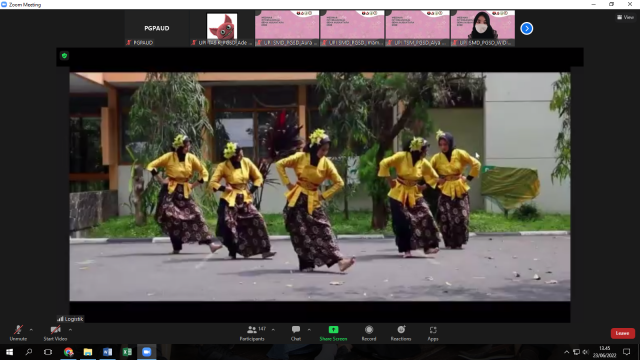640x360 pixels.
Task: Select the UPI_TSM_PGSD_Alya participant tile
Action: coord(418,28)
